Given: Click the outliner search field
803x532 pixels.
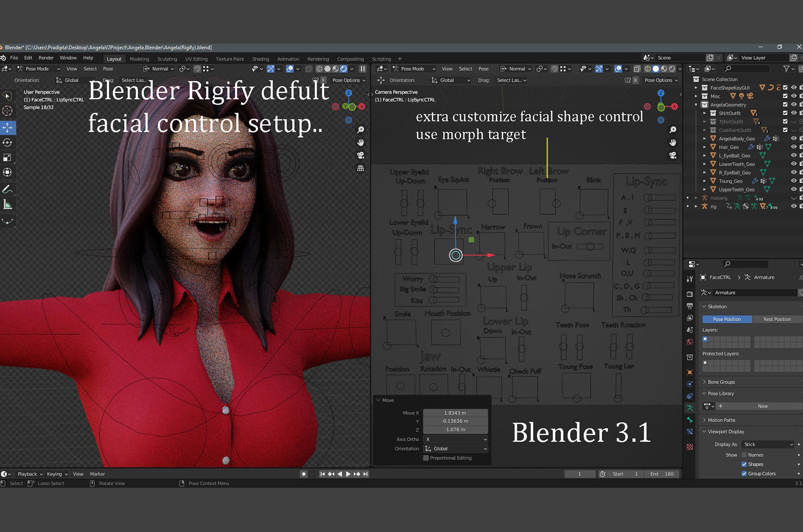Looking at the screenshot, I should [746, 69].
